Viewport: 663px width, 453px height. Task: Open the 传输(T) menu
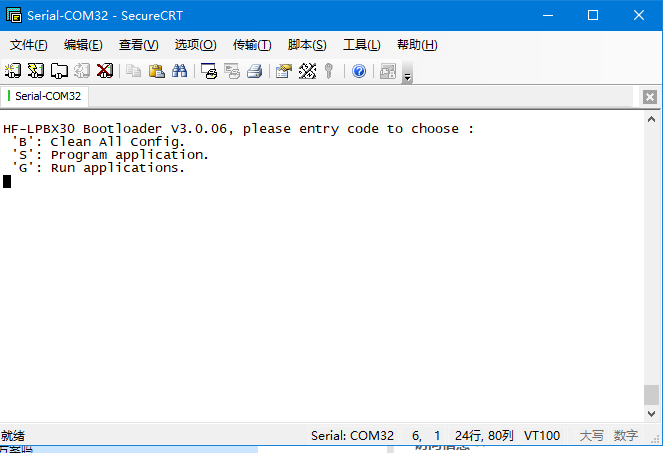(252, 44)
